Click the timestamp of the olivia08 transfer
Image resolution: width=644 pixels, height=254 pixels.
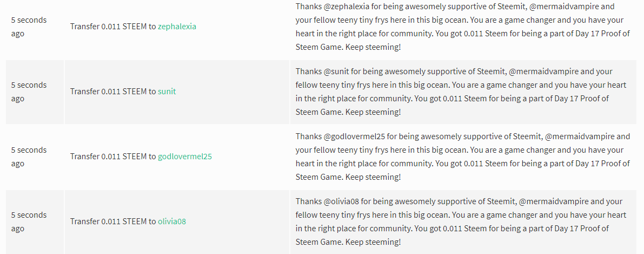click(x=29, y=222)
